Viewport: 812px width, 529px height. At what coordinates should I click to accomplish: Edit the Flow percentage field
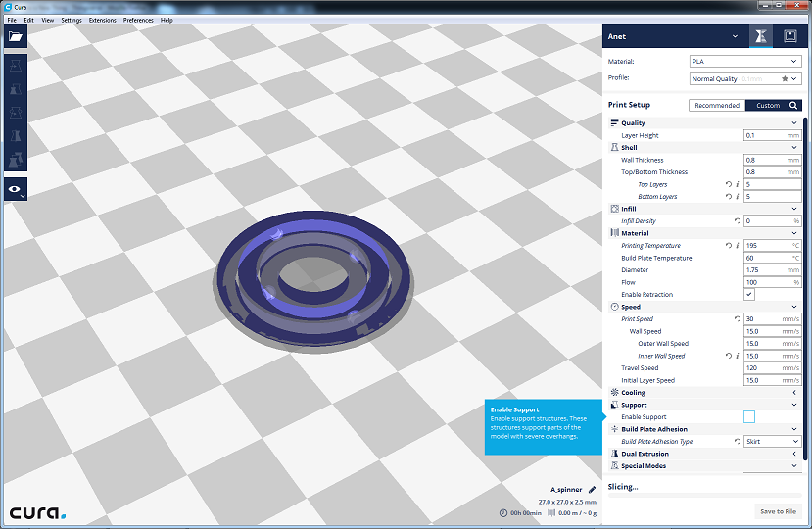[x=772, y=282]
